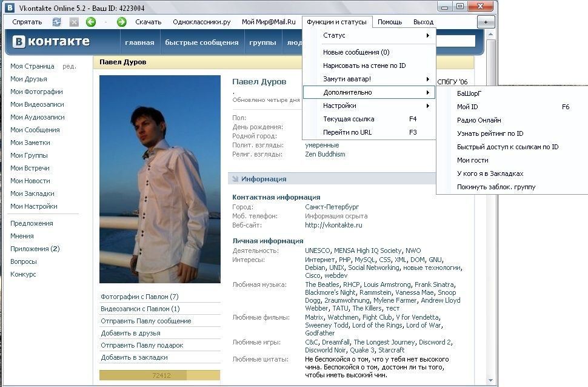
Task: Click Моя Страница sidebar link
Action: click(x=32, y=66)
